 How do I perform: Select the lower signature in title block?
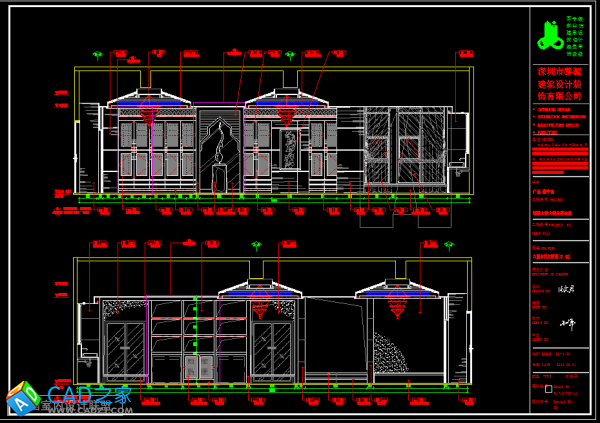tap(569, 323)
